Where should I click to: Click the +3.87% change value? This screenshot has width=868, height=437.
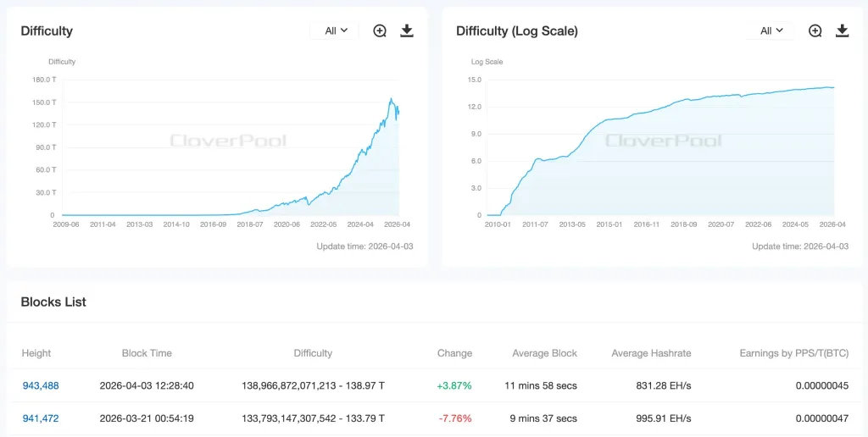[x=454, y=385]
